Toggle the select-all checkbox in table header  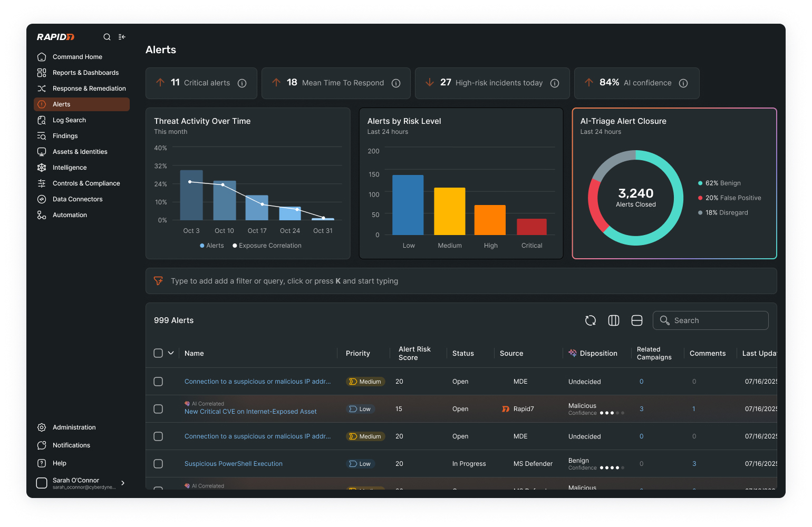(158, 353)
